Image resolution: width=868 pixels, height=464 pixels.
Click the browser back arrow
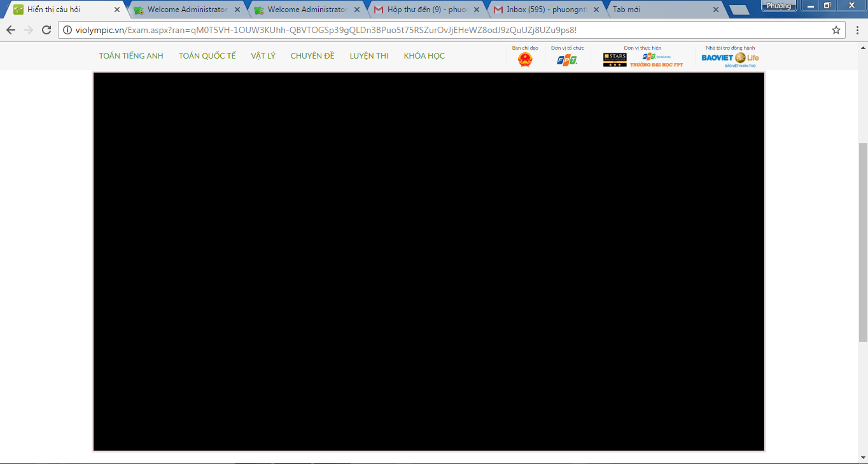[x=11, y=30]
